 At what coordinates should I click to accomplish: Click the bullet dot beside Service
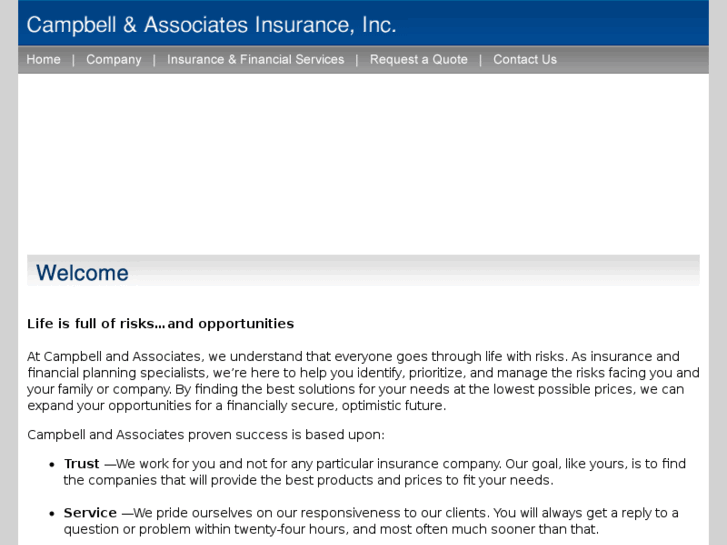point(51,513)
